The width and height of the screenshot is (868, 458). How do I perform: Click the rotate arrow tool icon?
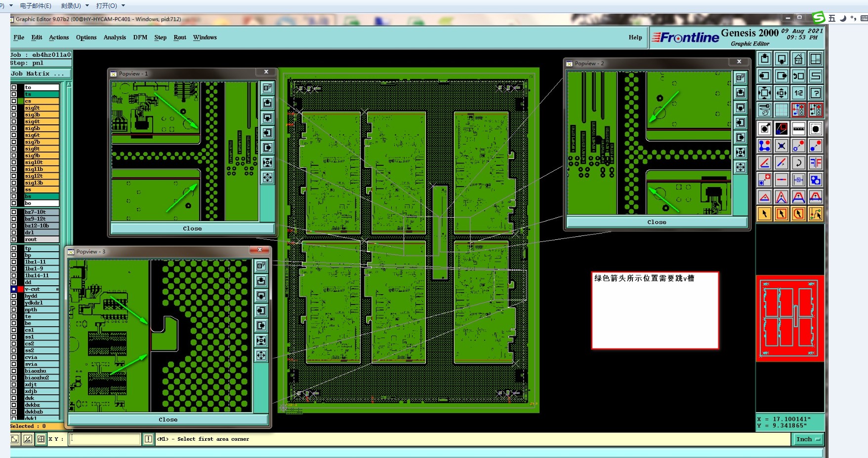[x=798, y=163]
